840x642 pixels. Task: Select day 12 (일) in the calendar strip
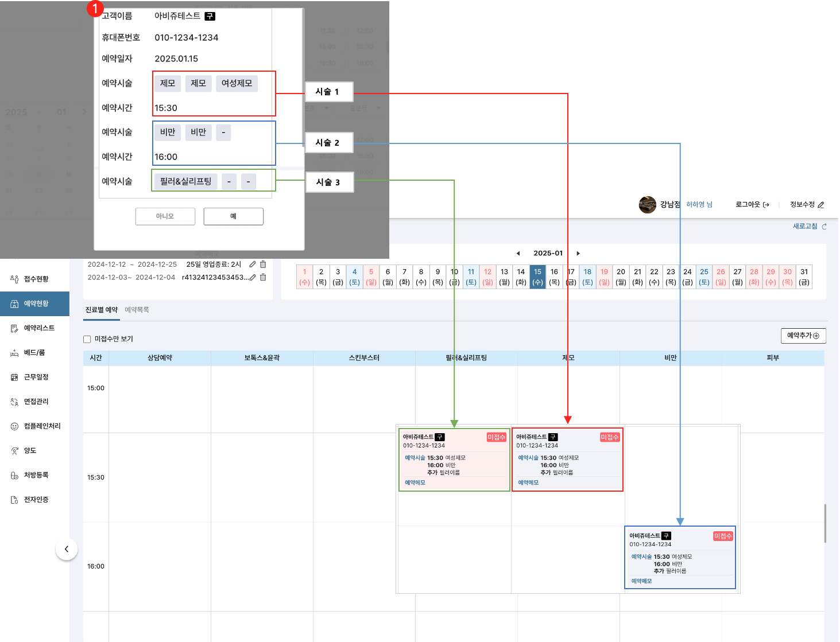click(x=487, y=277)
